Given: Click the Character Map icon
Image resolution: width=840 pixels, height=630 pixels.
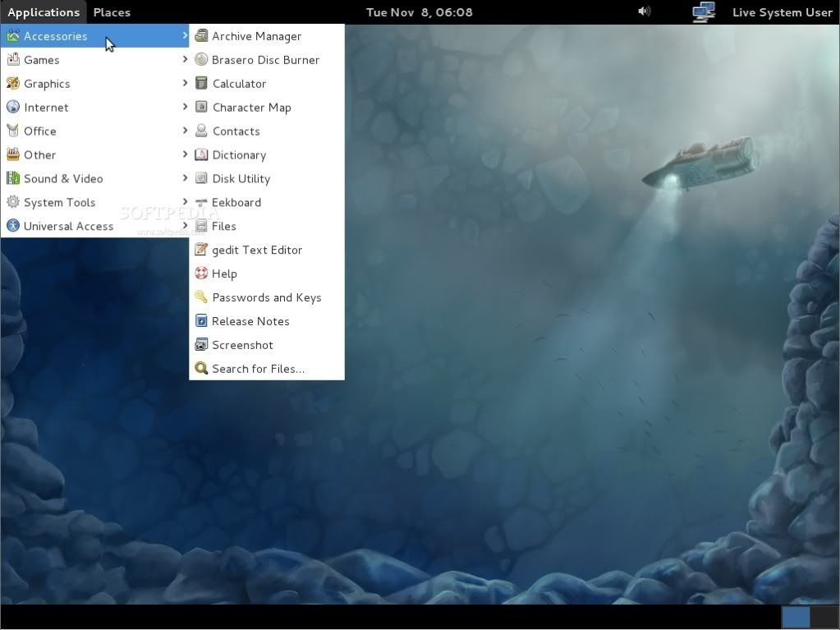Looking at the screenshot, I should pyautogui.click(x=201, y=107).
